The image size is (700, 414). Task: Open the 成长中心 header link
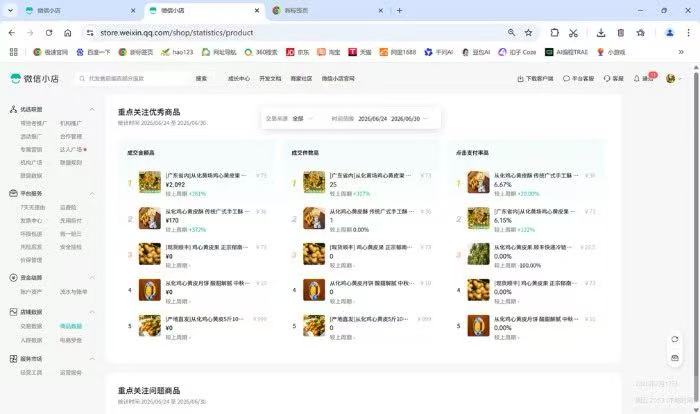point(239,79)
